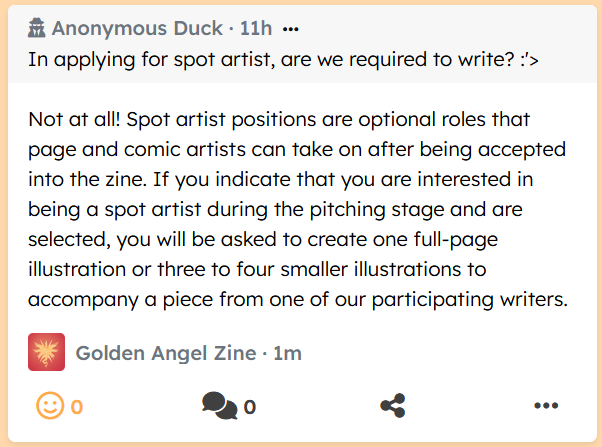The width and height of the screenshot is (602, 447).
Task: Add a reaction with the smiley icon
Action: pos(49,406)
